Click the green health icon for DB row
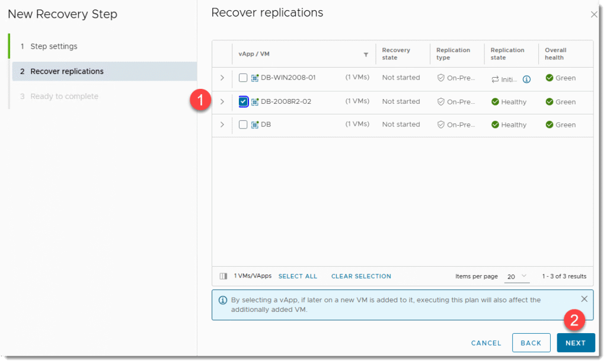 (550, 124)
